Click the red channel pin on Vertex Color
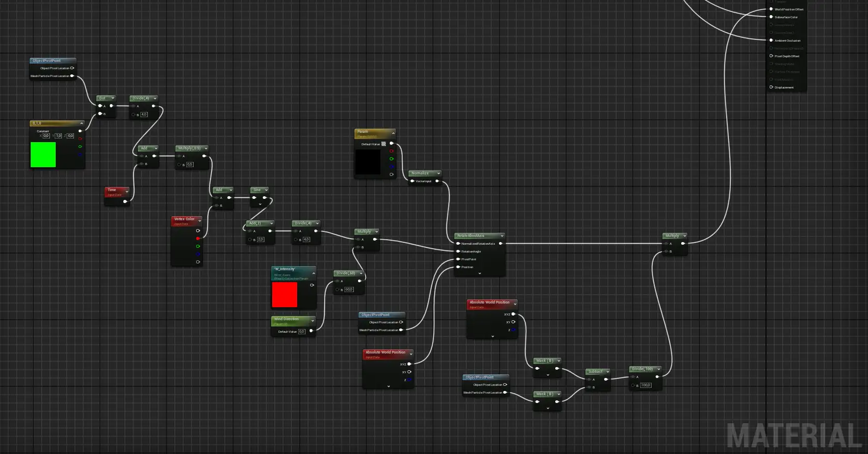 (198, 238)
